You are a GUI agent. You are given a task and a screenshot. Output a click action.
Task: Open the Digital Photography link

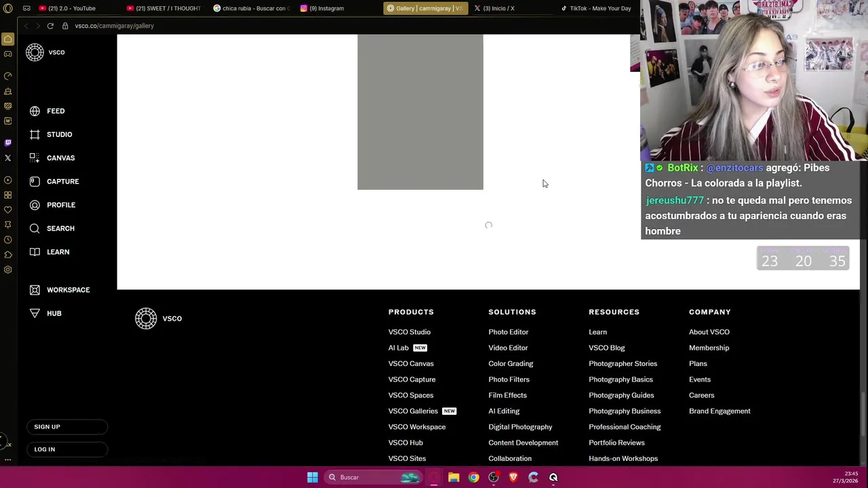[520, 427]
